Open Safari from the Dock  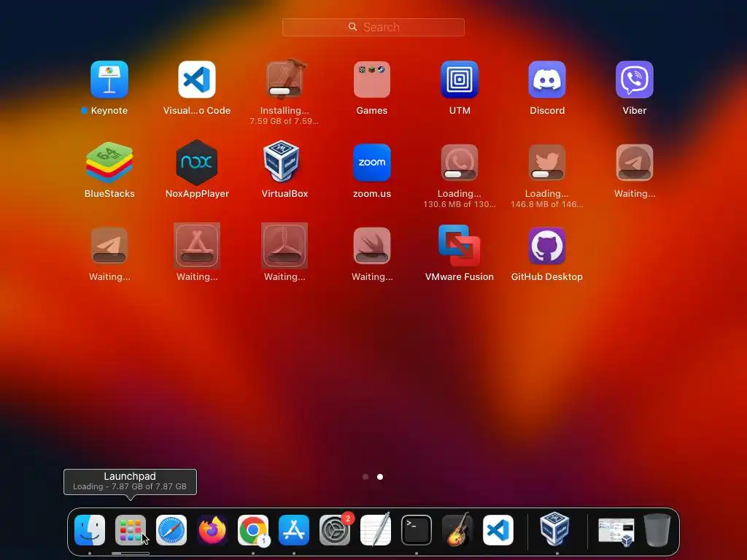click(171, 530)
